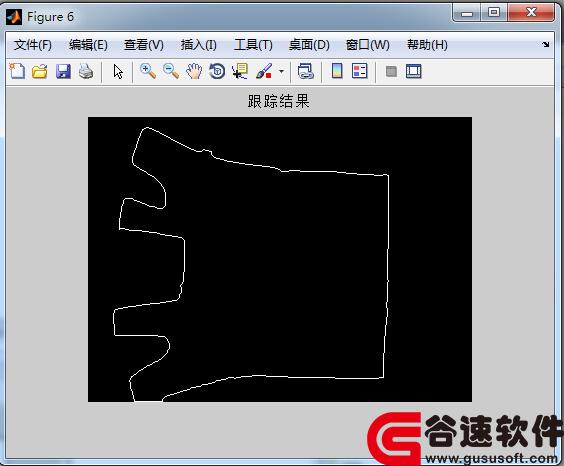Click the Show Plot Tools icon
This screenshot has width=564, height=466.
[x=414, y=71]
